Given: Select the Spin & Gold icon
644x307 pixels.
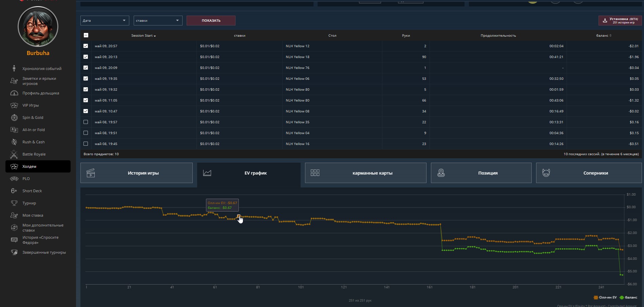Looking at the screenshot, I should pos(14,118).
